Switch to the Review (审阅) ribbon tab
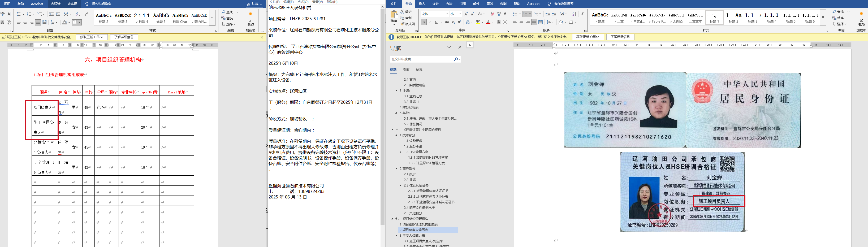The width and height of the screenshot is (868, 247). (490, 4)
